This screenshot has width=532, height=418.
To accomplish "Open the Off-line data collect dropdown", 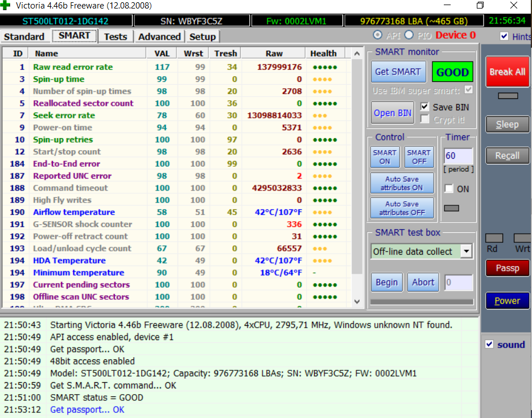I will [467, 251].
